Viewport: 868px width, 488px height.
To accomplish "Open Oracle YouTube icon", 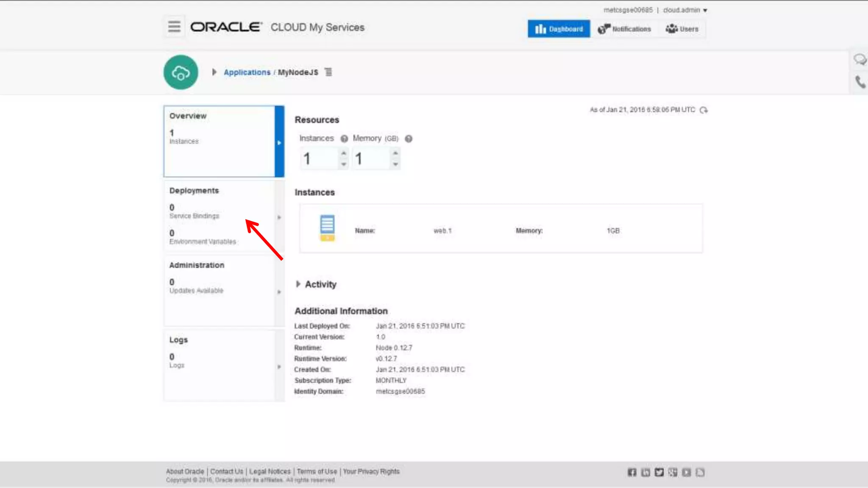I will click(x=686, y=472).
